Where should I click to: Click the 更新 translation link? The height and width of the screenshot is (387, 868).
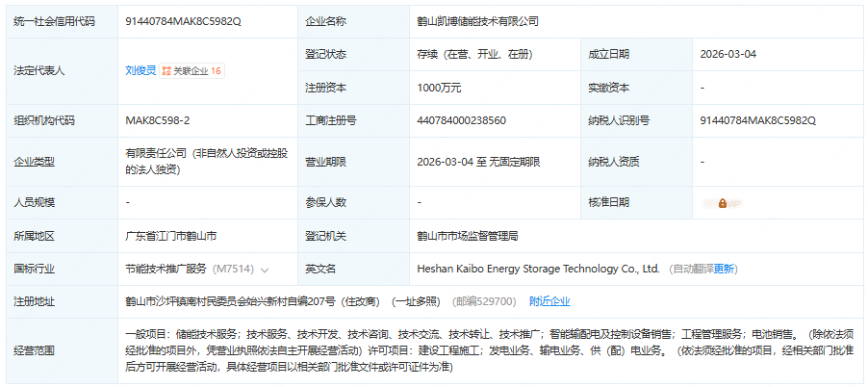[725, 269]
